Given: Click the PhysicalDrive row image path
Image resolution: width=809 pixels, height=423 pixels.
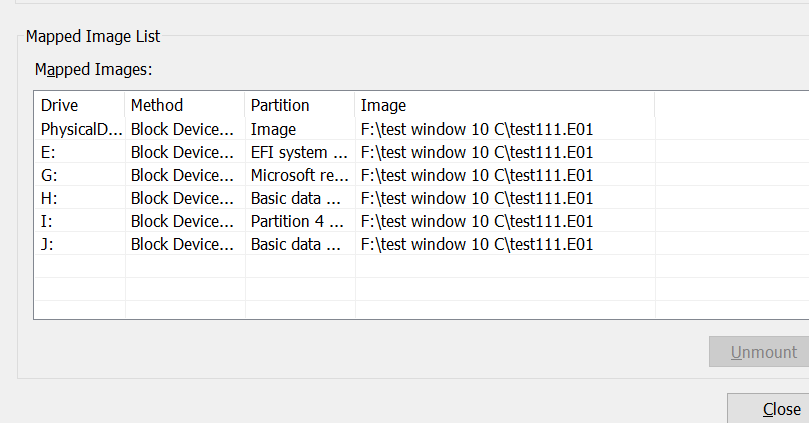Looking at the screenshot, I should tap(477, 129).
